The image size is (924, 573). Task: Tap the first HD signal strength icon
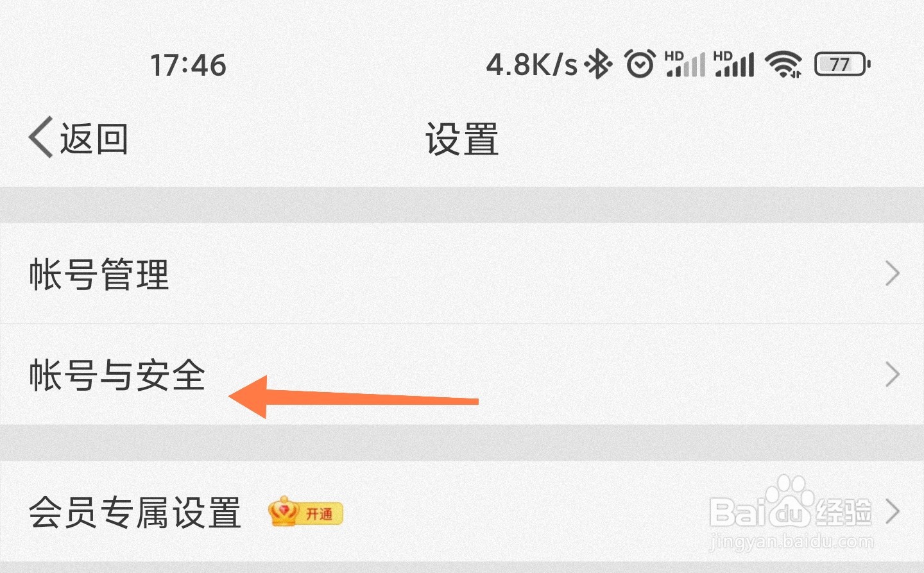[x=685, y=64]
